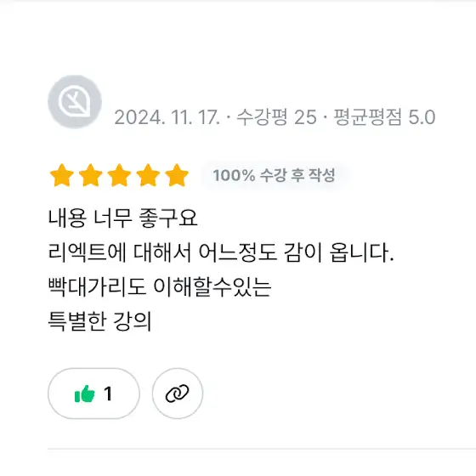Click the line "빡대가리도 이해할수있는"
476x476 pixels.
pos(160,287)
